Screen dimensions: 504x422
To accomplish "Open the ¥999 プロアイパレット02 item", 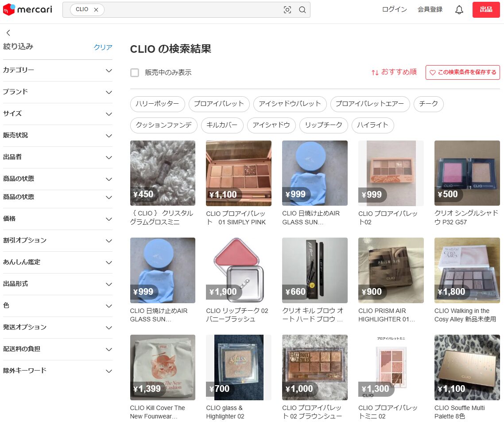I will click(391, 184).
